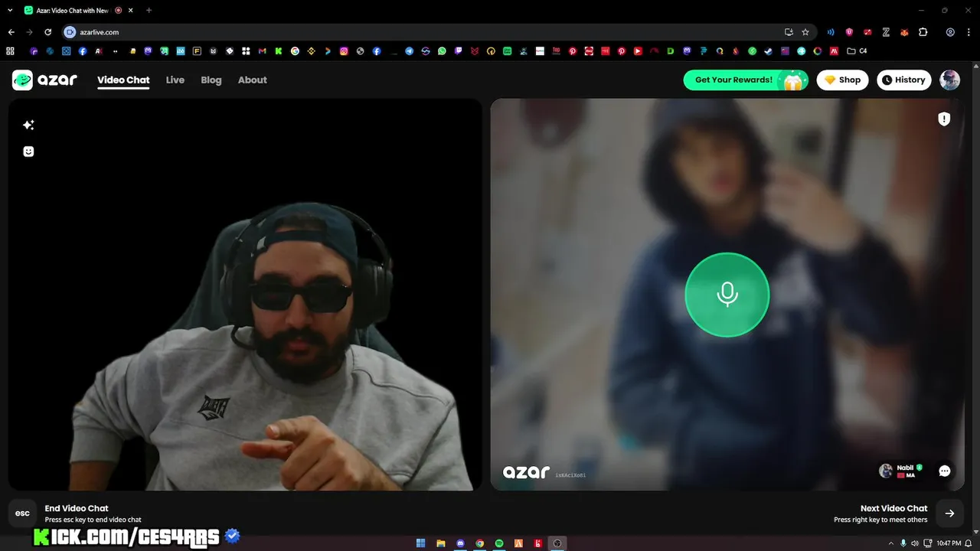Click the MetaMask fox extension icon

[904, 32]
